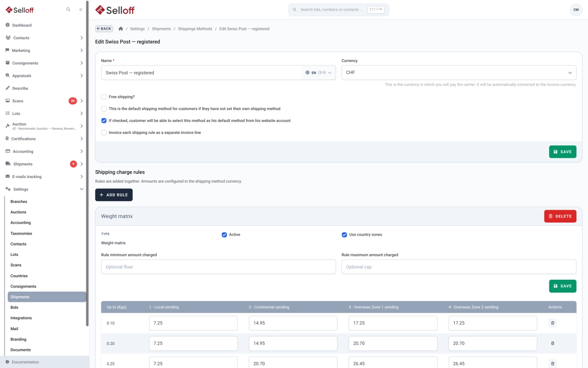The image size is (588, 368).
Task: Expand the Auction 42 sidebar section
Action: point(81,126)
